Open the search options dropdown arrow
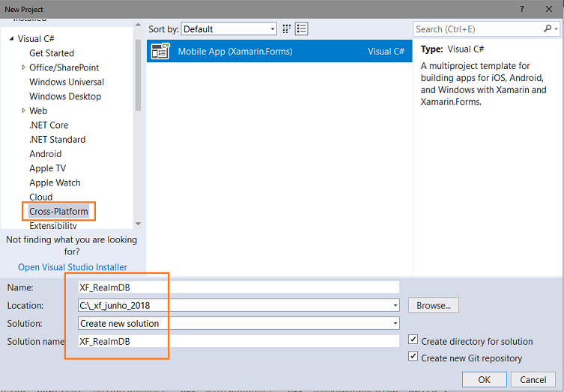Viewport: 564px width, 392px height. click(557, 29)
